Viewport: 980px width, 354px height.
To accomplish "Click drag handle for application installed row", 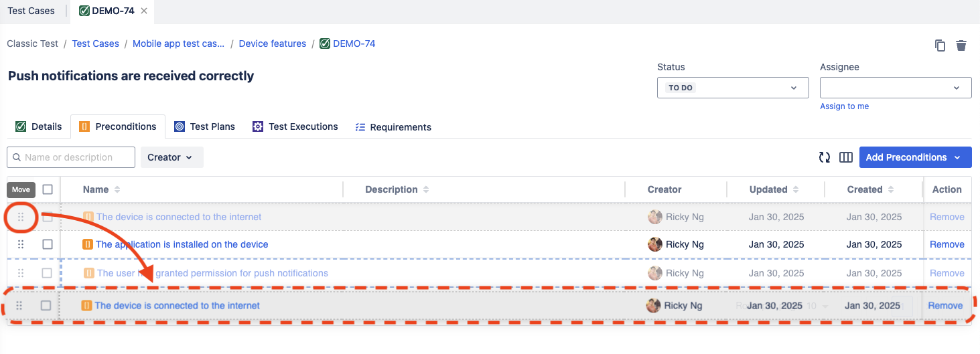I will click(x=21, y=244).
